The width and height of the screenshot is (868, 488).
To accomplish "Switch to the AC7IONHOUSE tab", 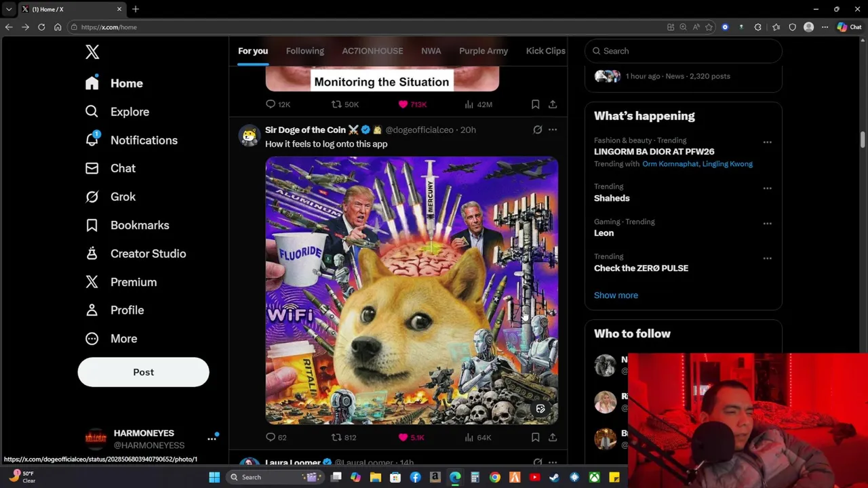I will tap(372, 51).
